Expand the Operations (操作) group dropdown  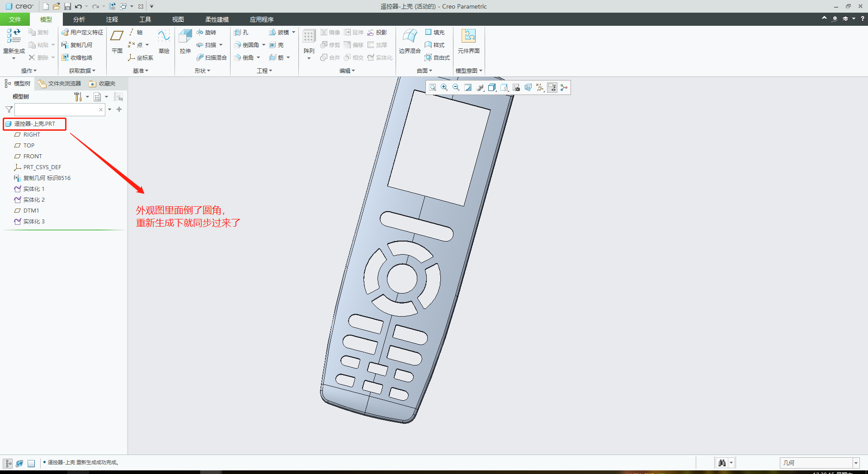pyautogui.click(x=29, y=71)
